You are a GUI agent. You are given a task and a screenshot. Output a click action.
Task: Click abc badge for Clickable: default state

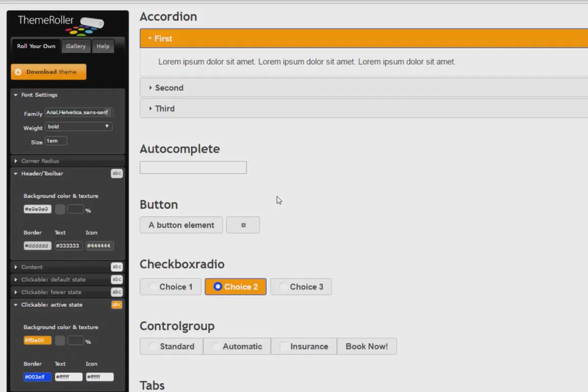tap(117, 279)
